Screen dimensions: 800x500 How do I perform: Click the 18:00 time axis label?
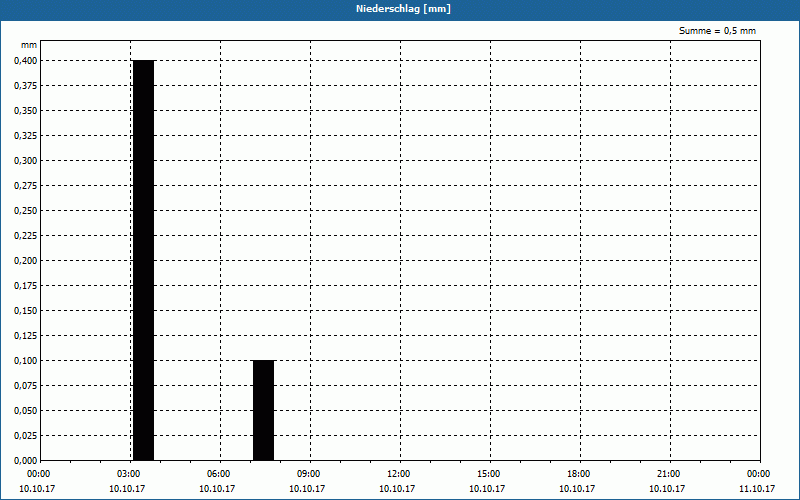579,474
